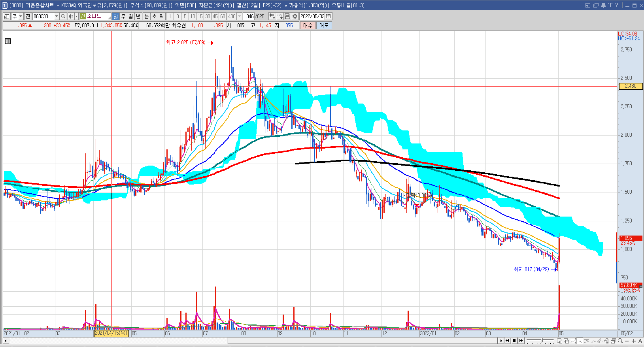Click the add indicator line-plus icon
The width and height of the screenshot is (644, 347).
coord(280,16)
